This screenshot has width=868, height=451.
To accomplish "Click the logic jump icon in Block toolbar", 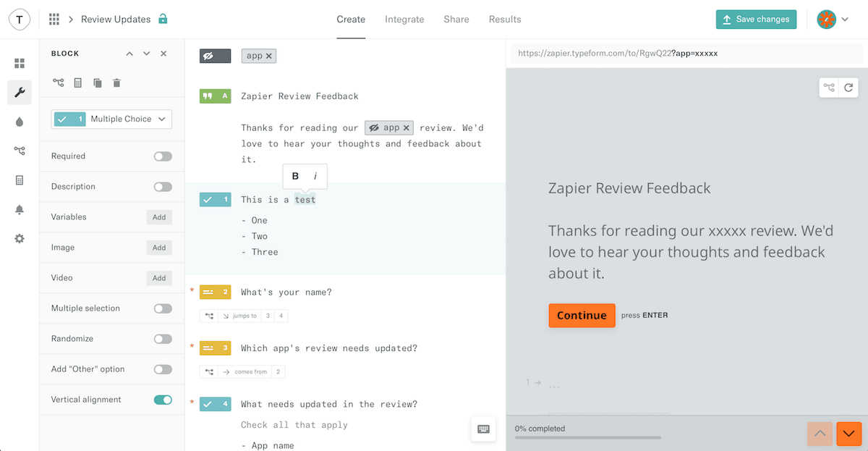I will click(58, 83).
